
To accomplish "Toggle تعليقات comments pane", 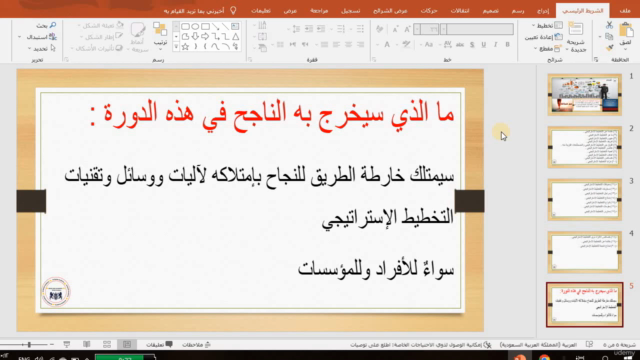I will point(160,345).
